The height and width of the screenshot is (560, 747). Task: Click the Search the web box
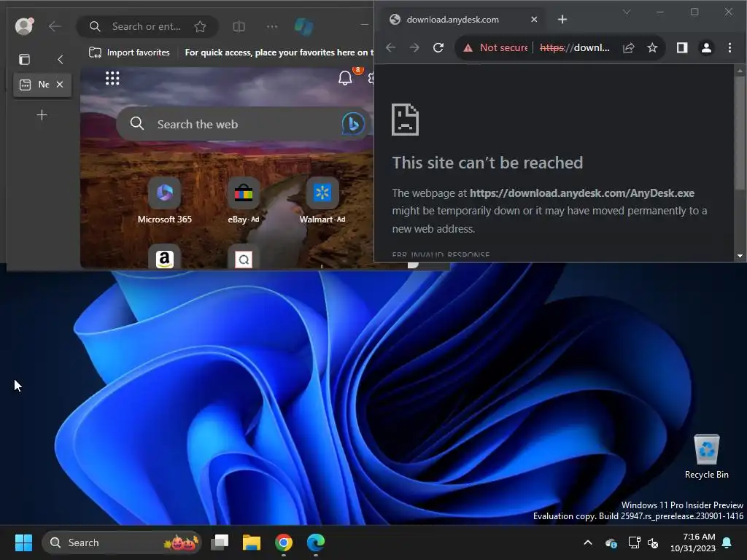point(243,124)
